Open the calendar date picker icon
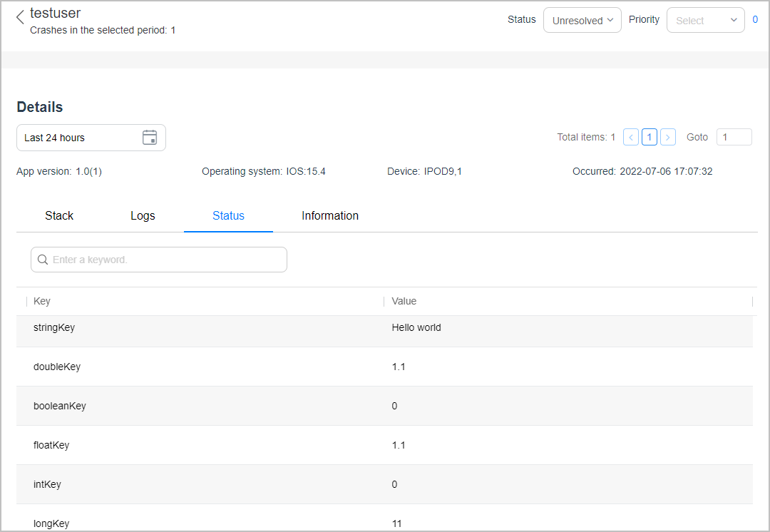Screen dimensions: 770x532 pyautogui.click(x=150, y=138)
